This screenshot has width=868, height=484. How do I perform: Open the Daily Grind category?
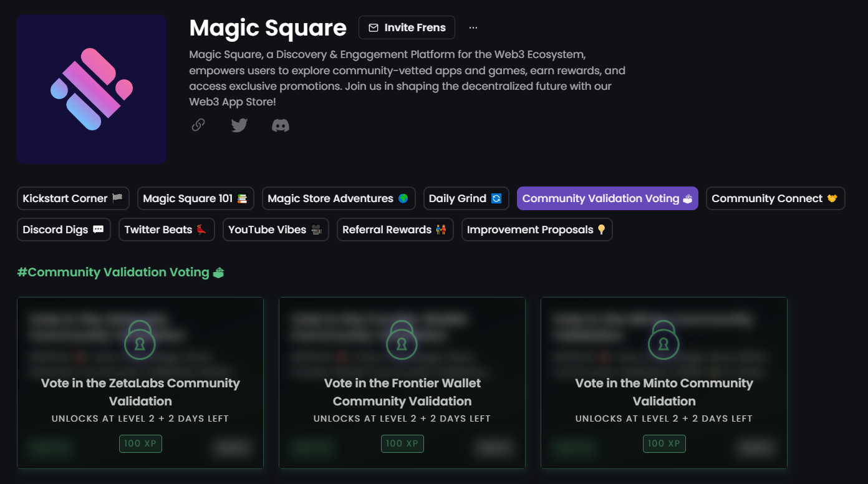pyautogui.click(x=466, y=198)
